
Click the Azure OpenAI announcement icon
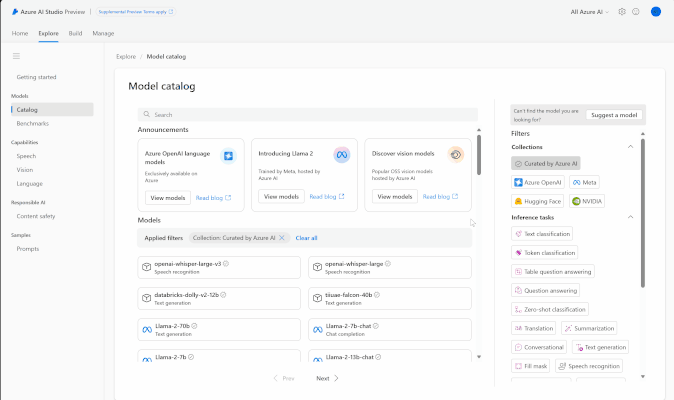point(228,156)
